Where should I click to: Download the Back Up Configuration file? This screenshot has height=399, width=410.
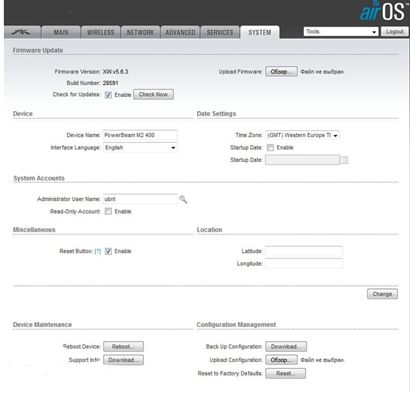(286, 347)
